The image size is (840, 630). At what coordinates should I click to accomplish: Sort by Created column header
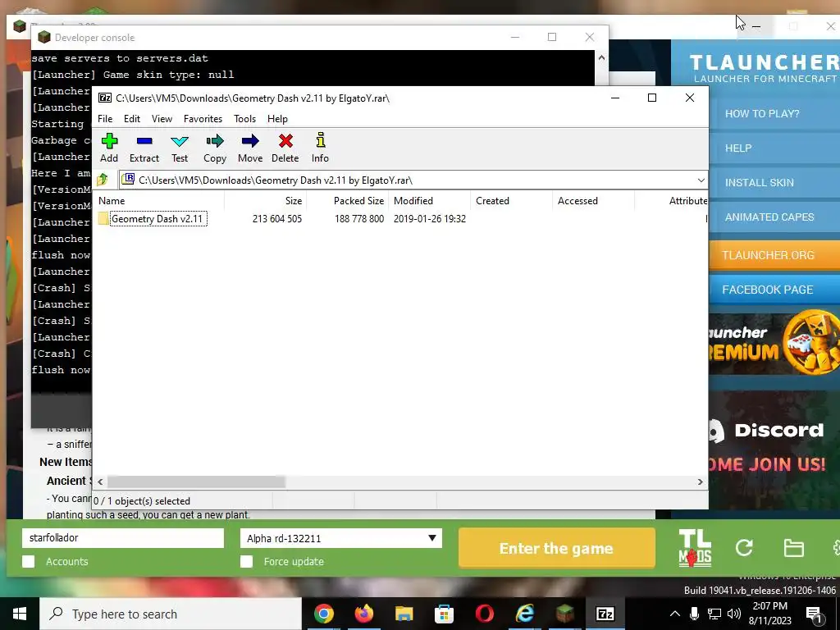(x=512, y=201)
